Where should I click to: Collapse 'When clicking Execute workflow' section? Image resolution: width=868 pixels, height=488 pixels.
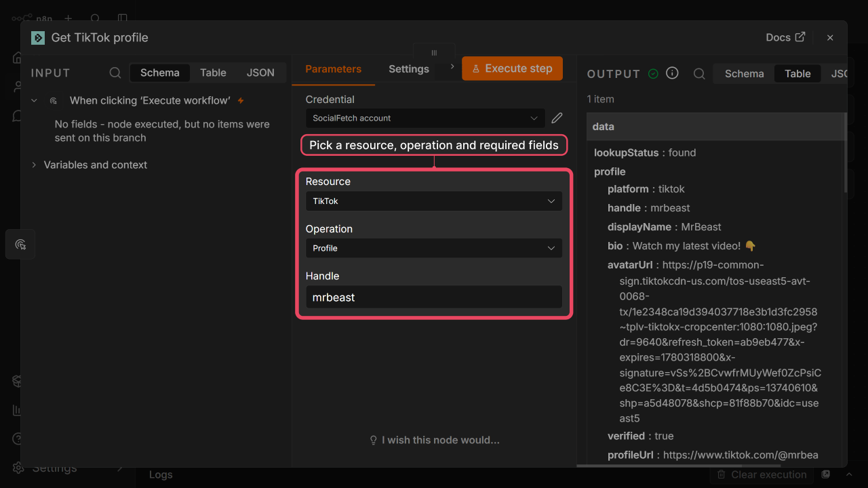click(x=34, y=100)
